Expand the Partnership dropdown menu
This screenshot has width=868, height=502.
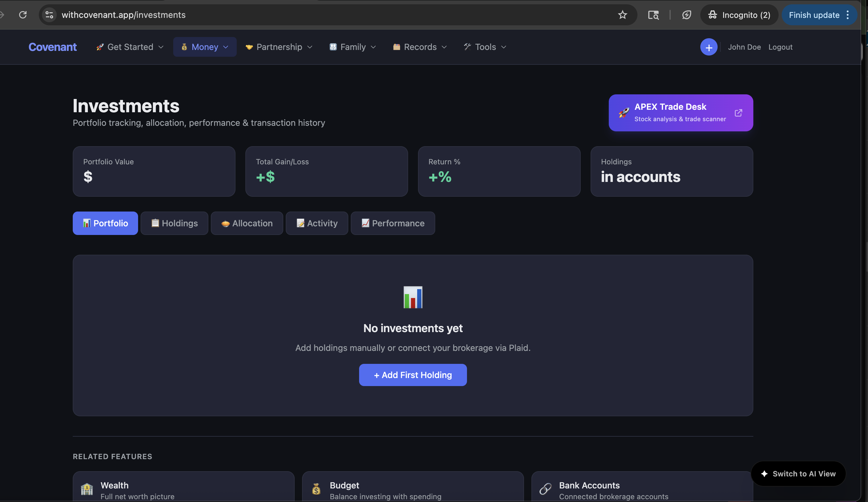click(279, 47)
